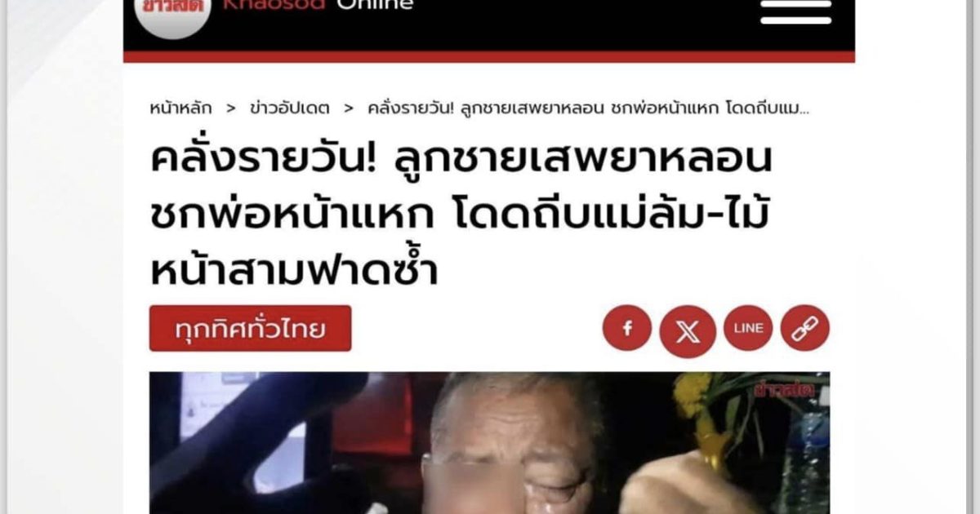Share the article on Facebook

click(x=627, y=328)
